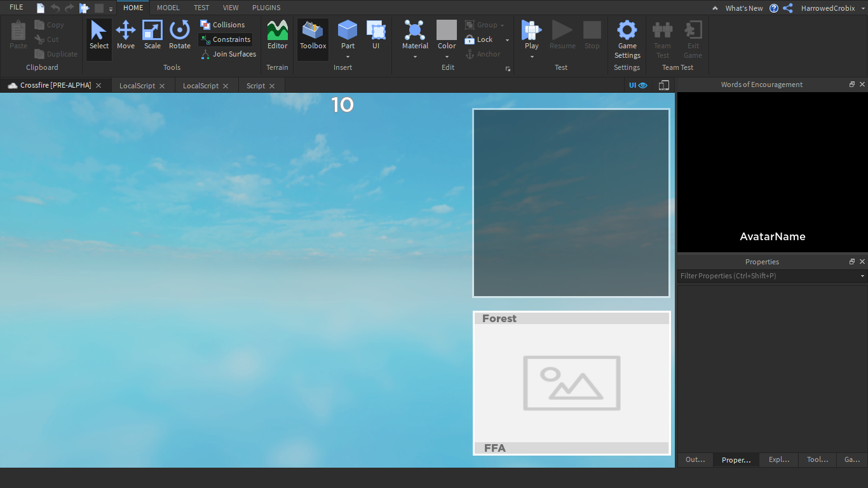
Task: Open the PLUGINS ribbon tab
Action: pyautogui.click(x=266, y=8)
